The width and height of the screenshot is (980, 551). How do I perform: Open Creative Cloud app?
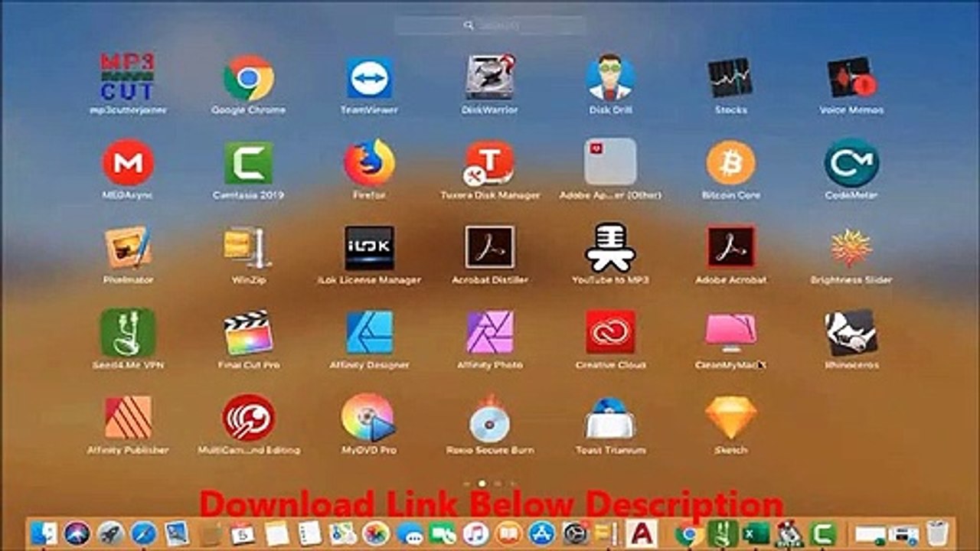(610, 332)
